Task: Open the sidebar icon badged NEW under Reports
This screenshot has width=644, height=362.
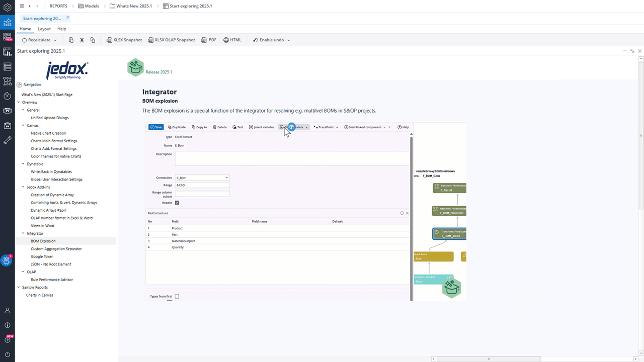Action: (7, 37)
